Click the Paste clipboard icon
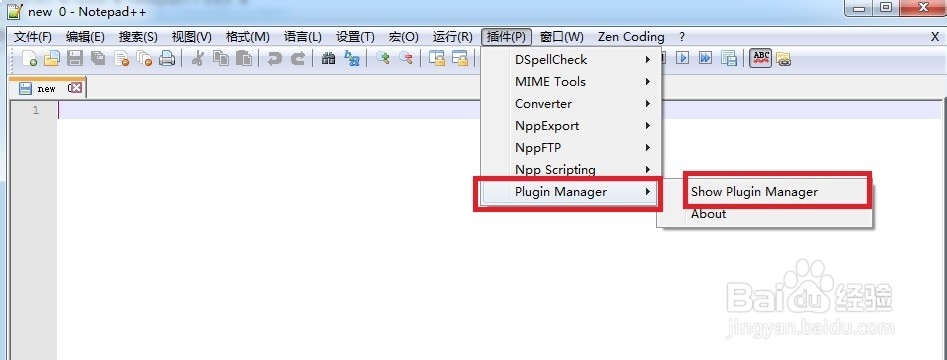947x360 pixels. pyautogui.click(x=244, y=59)
